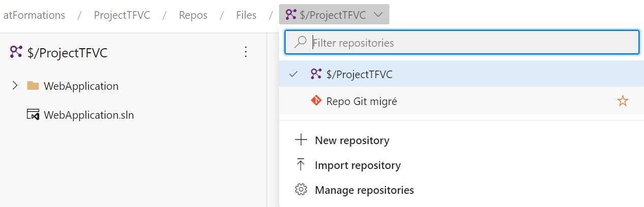This screenshot has height=207, width=644.
Task: Select Repo Git migré from the repository list
Action: [x=361, y=101]
